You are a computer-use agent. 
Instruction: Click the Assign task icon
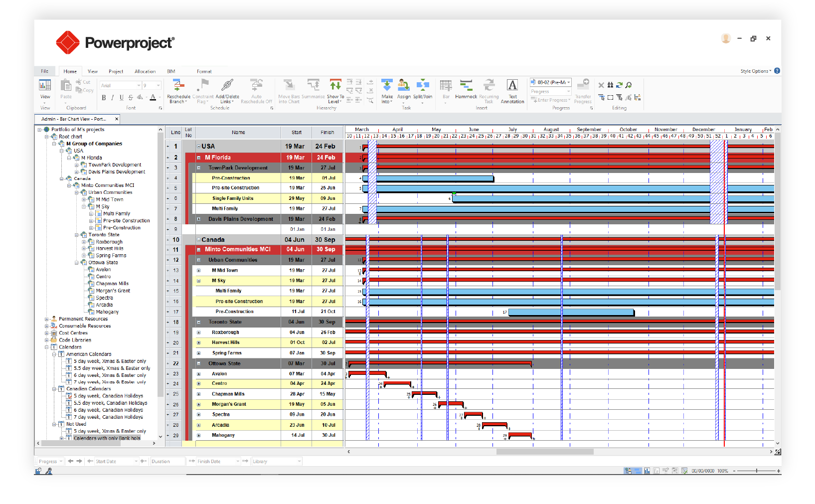click(x=404, y=85)
